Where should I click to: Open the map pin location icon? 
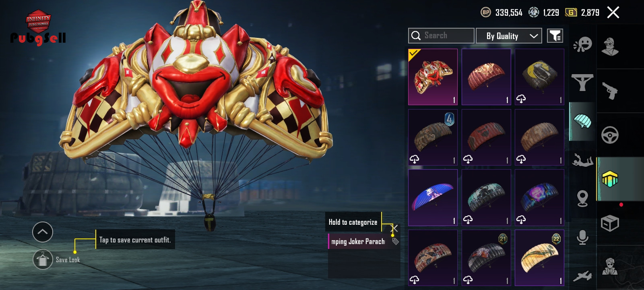click(x=582, y=199)
